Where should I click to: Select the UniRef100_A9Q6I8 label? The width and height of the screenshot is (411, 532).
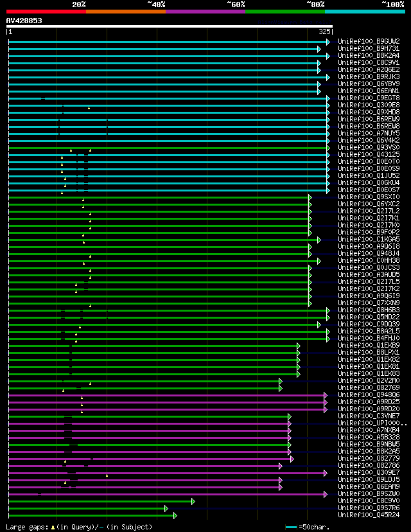point(369,246)
